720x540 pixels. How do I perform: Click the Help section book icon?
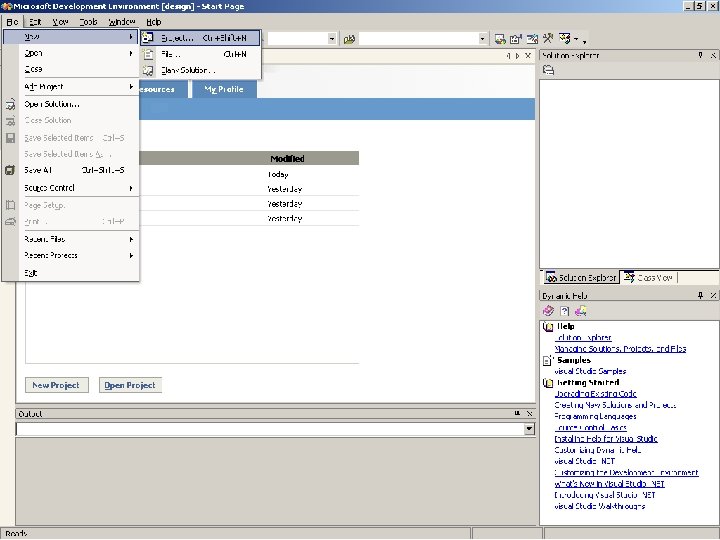(x=548, y=326)
